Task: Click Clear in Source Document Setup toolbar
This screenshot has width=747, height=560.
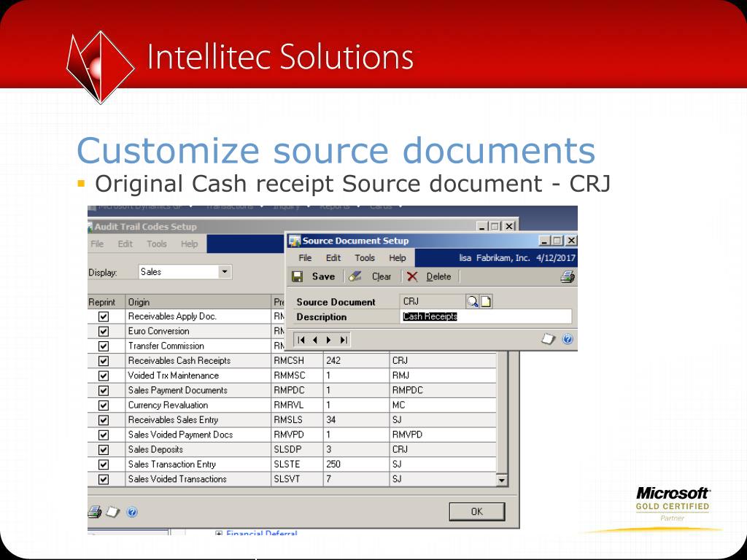Action: tap(370, 276)
